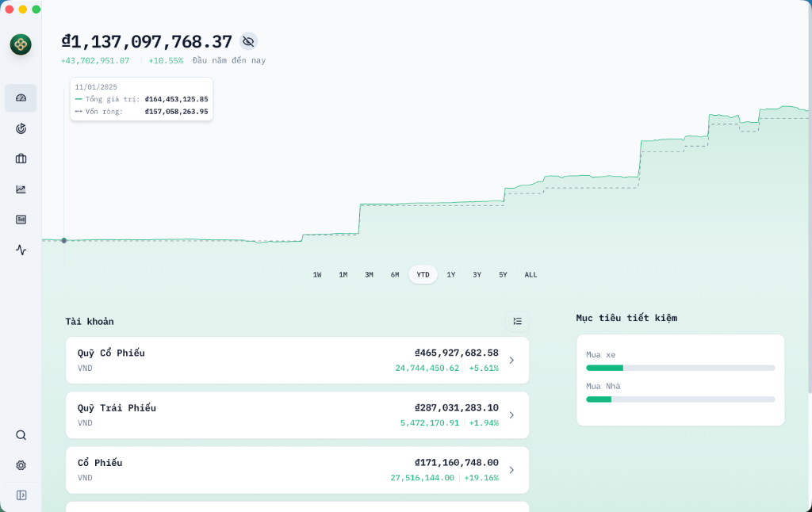Open the account list filter options

[518, 321]
